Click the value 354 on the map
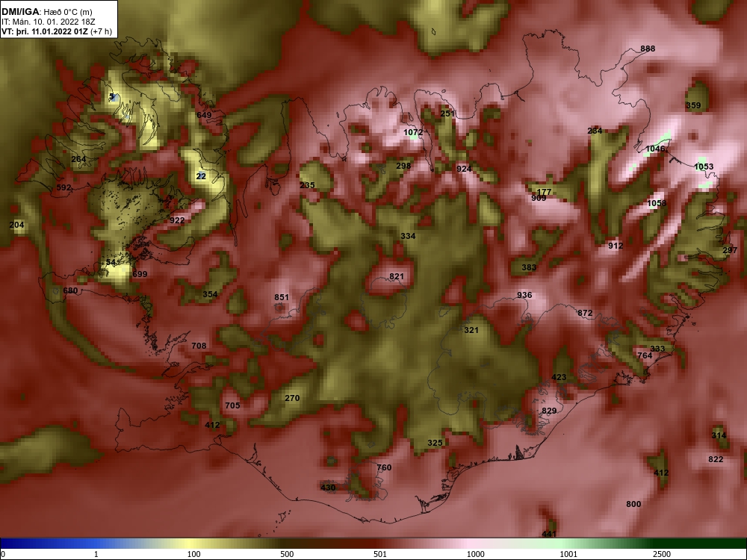This screenshot has height=560, width=747. click(x=210, y=294)
